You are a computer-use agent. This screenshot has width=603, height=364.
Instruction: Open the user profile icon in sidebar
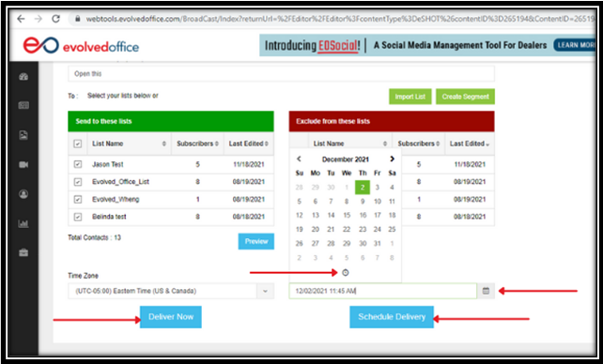[23, 194]
